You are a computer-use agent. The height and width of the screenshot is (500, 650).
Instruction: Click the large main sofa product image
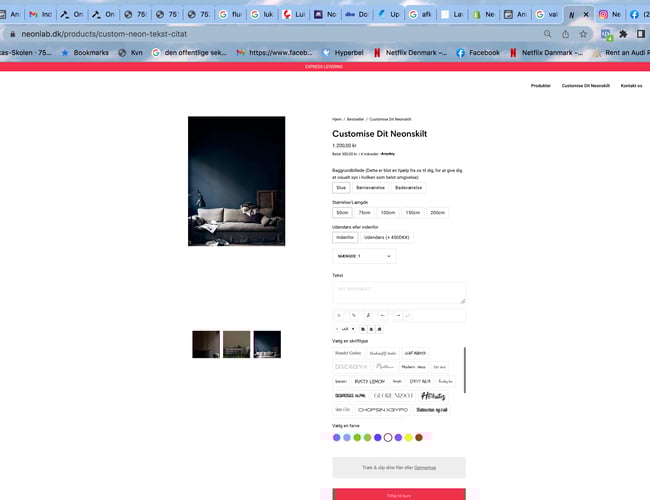coord(236,181)
